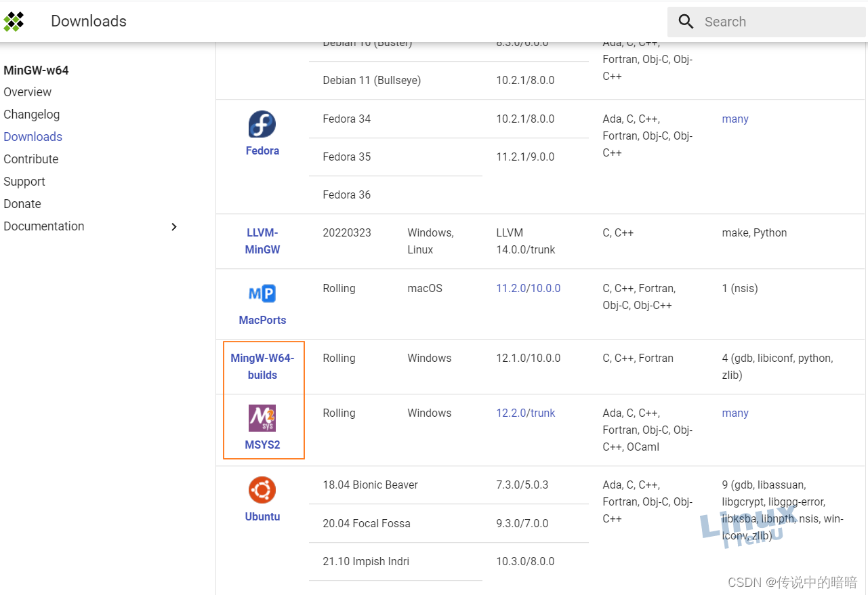
Task: Select the 11.2.1/9.0.0 version cell
Action: pyautogui.click(x=525, y=157)
